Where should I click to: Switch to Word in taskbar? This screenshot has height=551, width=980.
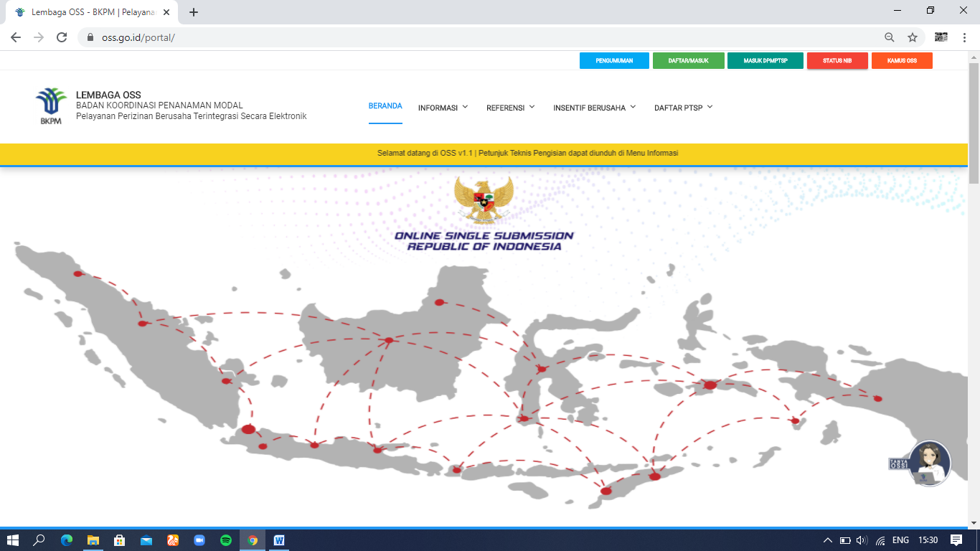pyautogui.click(x=279, y=540)
